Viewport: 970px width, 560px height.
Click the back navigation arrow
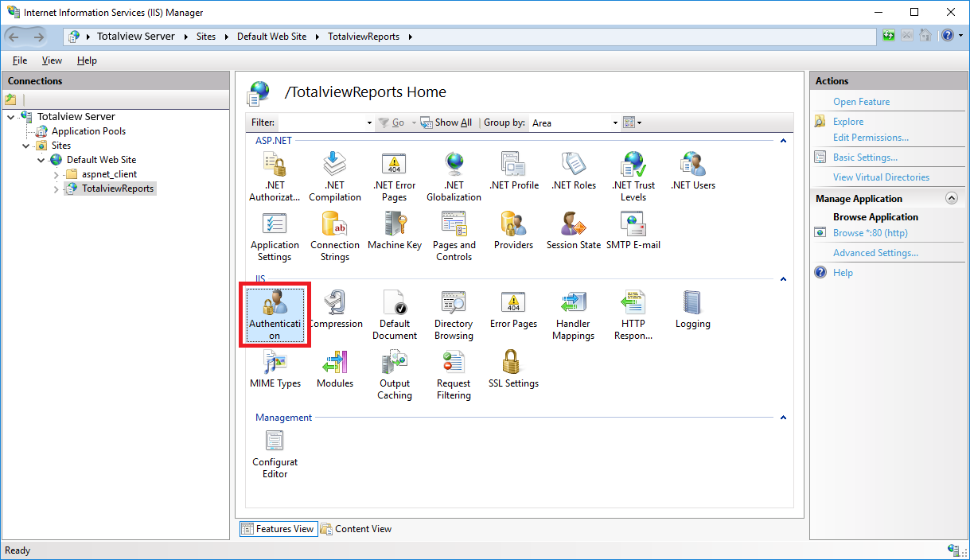pos(14,37)
